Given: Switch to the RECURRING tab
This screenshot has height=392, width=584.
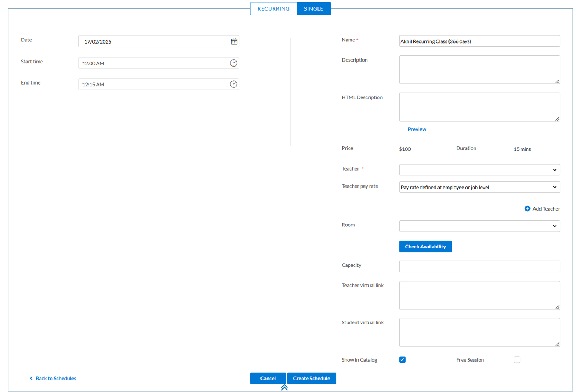Looking at the screenshot, I should 273,8.
